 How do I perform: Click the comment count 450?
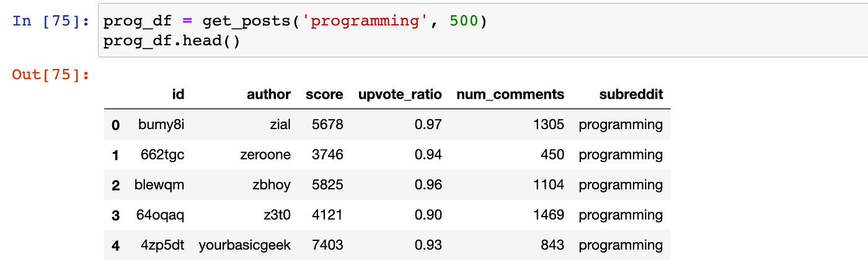coord(553,155)
